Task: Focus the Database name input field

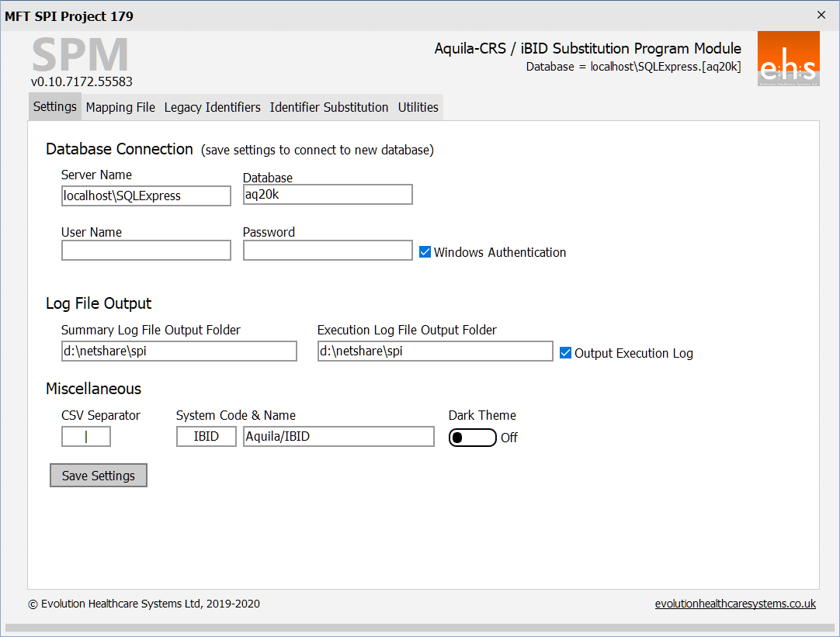Action: 327,195
